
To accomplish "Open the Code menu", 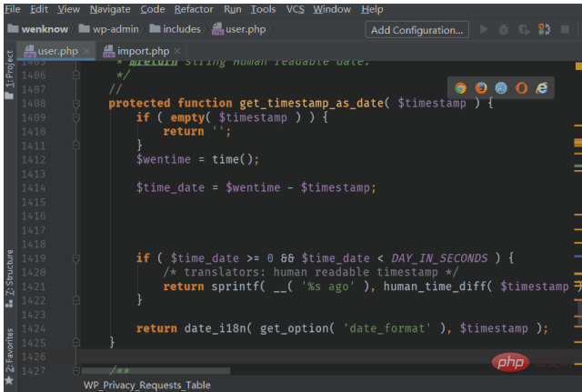I will (x=152, y=9).
